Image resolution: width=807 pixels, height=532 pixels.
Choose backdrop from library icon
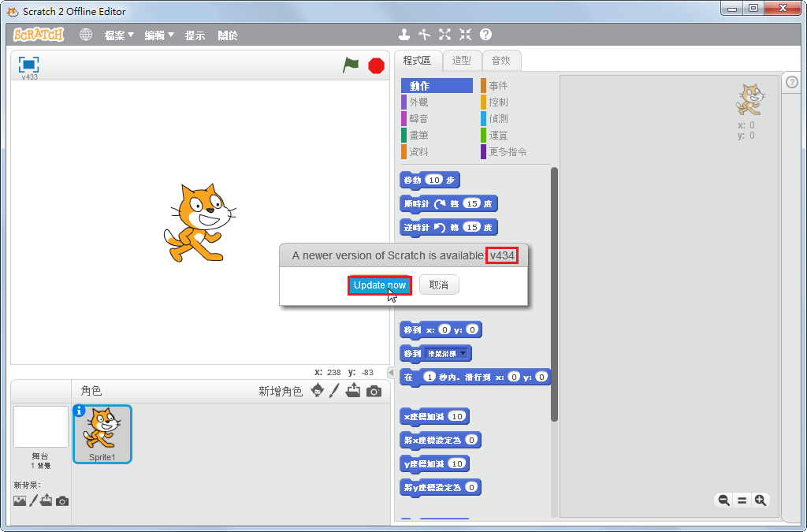[x=20, y=500]
